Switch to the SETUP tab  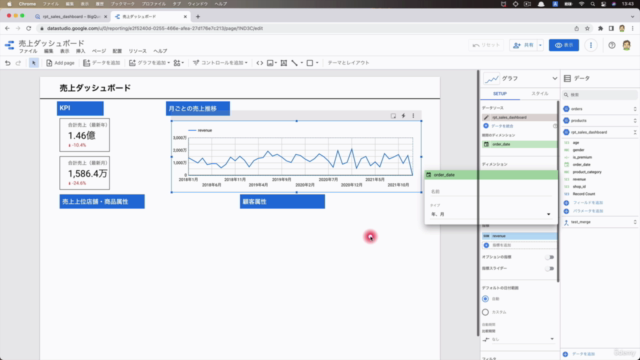click(x=500, y=94)
